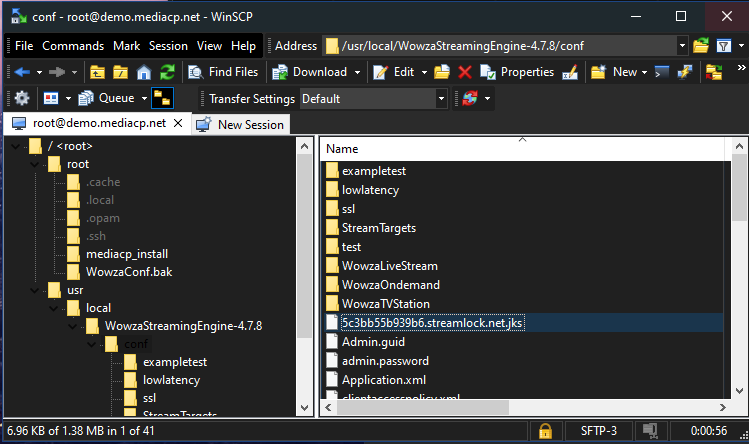This screenshot has width=749, height=444.
Task: Open the Edit options dropdown arrow
Action: click(x=424, y=73)
